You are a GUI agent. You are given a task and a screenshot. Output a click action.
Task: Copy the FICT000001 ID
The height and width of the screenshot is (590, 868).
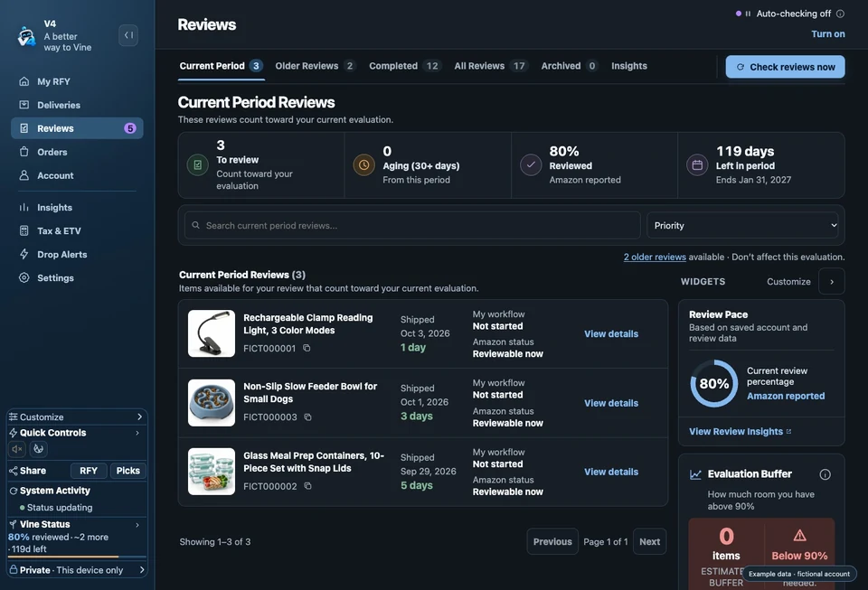307,348
